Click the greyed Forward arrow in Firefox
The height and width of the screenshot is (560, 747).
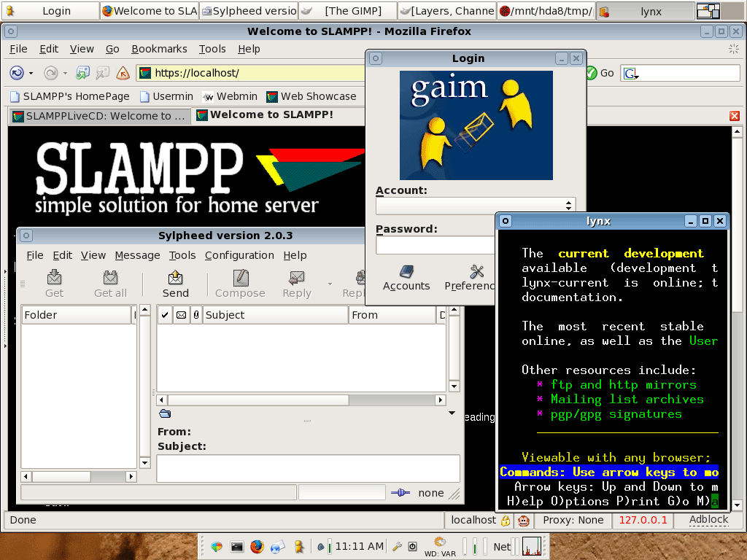point(50,73)
